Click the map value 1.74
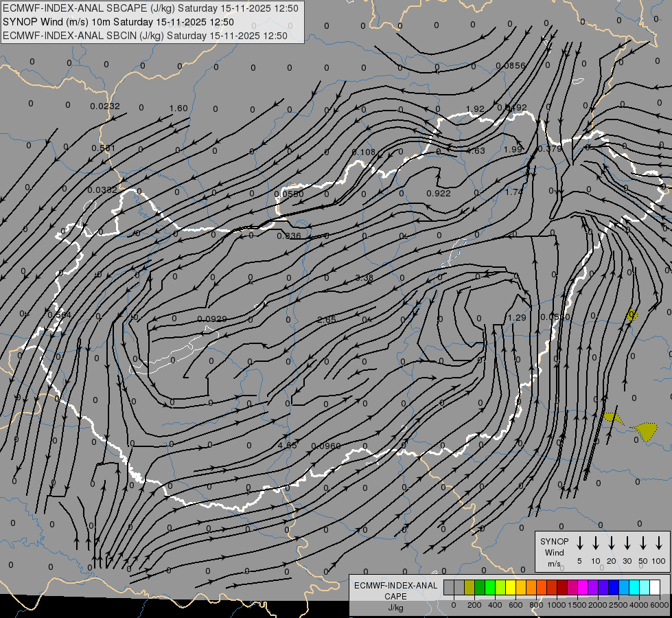Screen dimensions: 672x618 pos(514,192)
